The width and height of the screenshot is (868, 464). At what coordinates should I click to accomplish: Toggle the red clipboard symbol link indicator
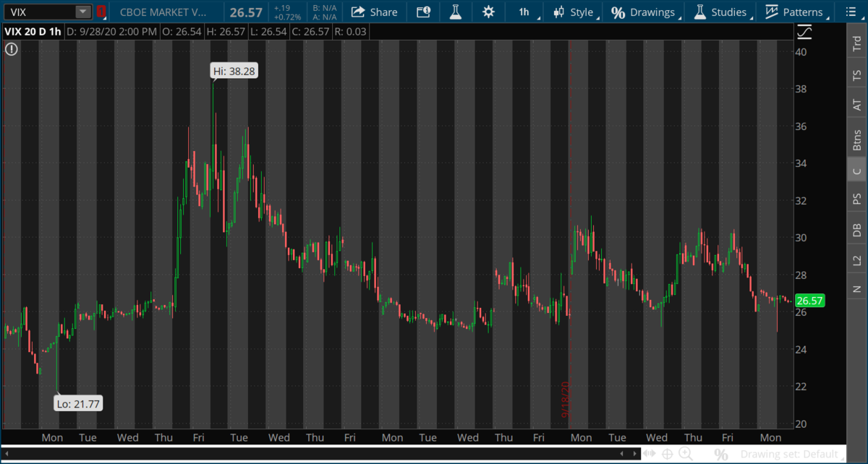[x=101, y=12]
